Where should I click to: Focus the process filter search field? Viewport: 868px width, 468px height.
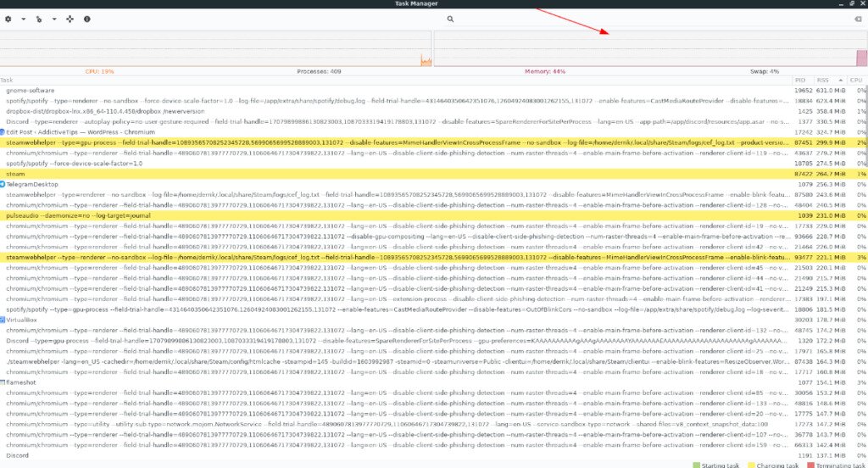654,19
